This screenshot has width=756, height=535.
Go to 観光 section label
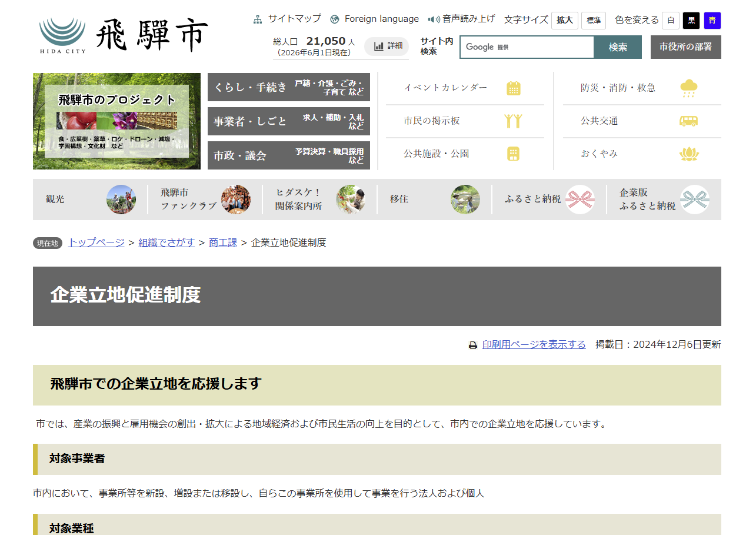(x=55, y=200)
